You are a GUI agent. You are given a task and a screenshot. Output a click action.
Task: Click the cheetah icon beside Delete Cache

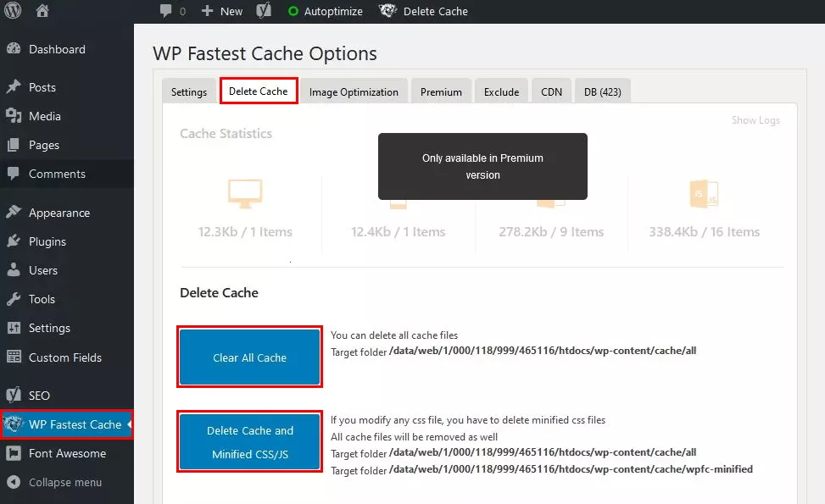click(387, 11)
